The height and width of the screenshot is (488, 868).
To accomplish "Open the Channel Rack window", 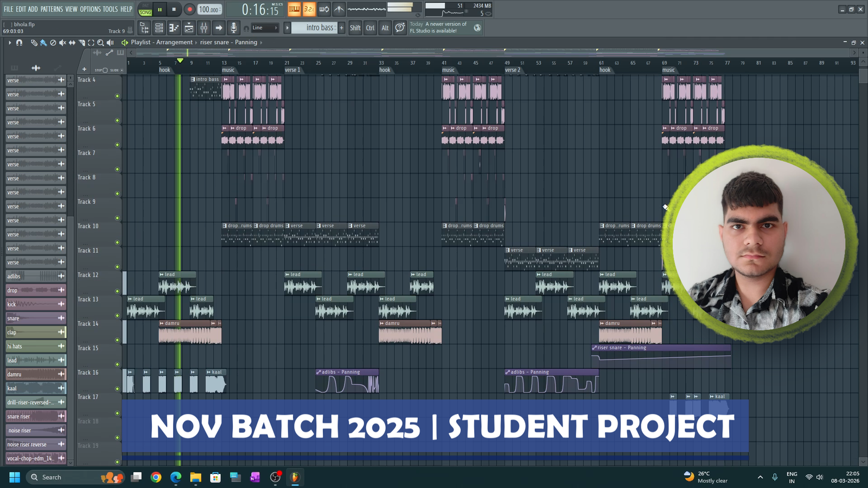I will (x=159, y=28).
